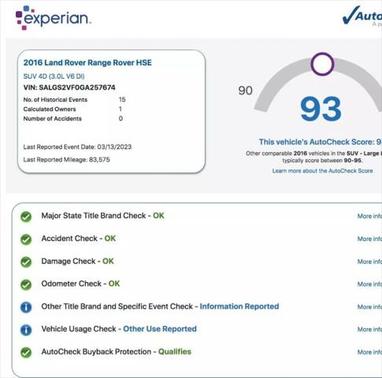Click green check icon beside Damage Check

tap(26, 262)
